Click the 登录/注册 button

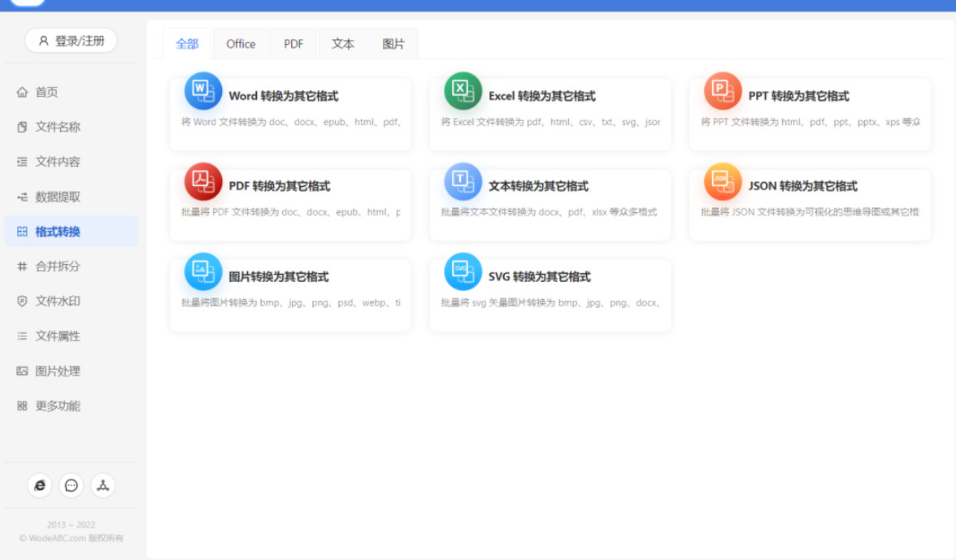(x=72, y=41)
